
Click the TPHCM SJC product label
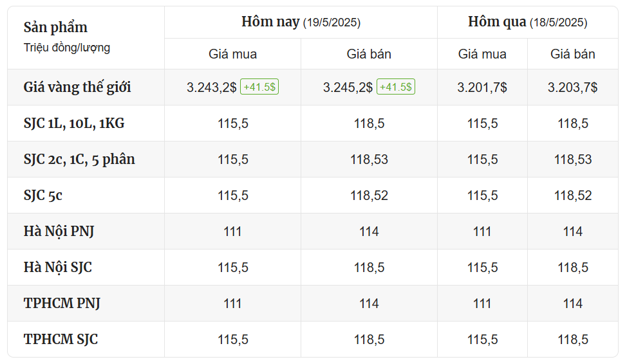coord(61,339)
